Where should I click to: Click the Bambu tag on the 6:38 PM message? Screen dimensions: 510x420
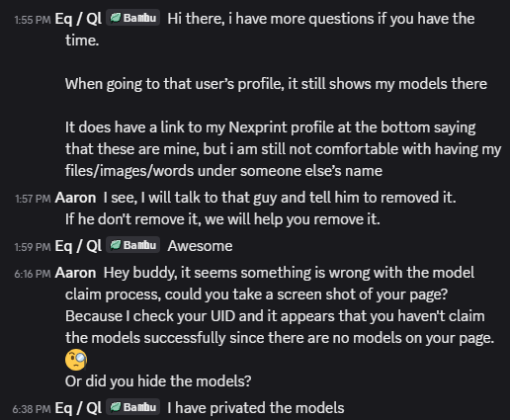pyautogui.click(x=133, y=407)
